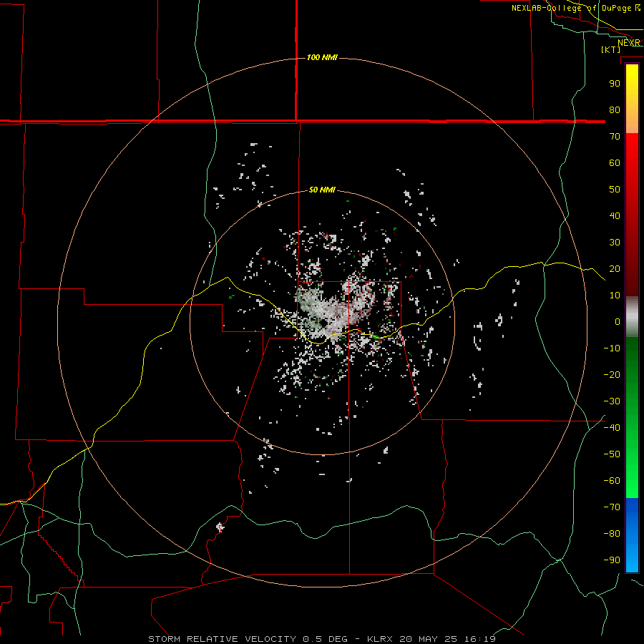The image size is (644, 644).
Task: Click the 20 MAY 25 16:19 timestamp
Action: click(x=448, y=639)
